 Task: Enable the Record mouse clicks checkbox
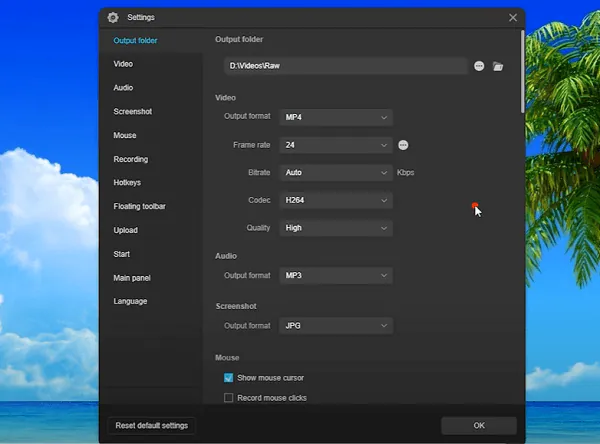(x=228, y=398)
